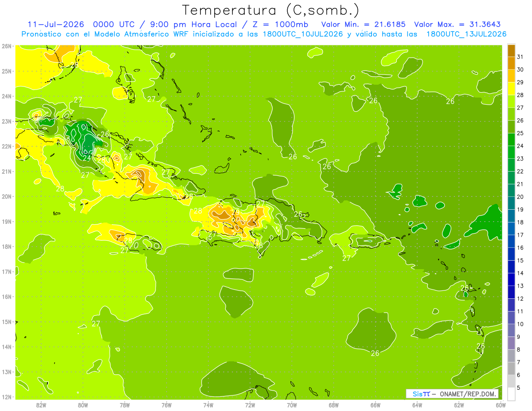Click the '26N' latitude axis label

pos(7,46)
